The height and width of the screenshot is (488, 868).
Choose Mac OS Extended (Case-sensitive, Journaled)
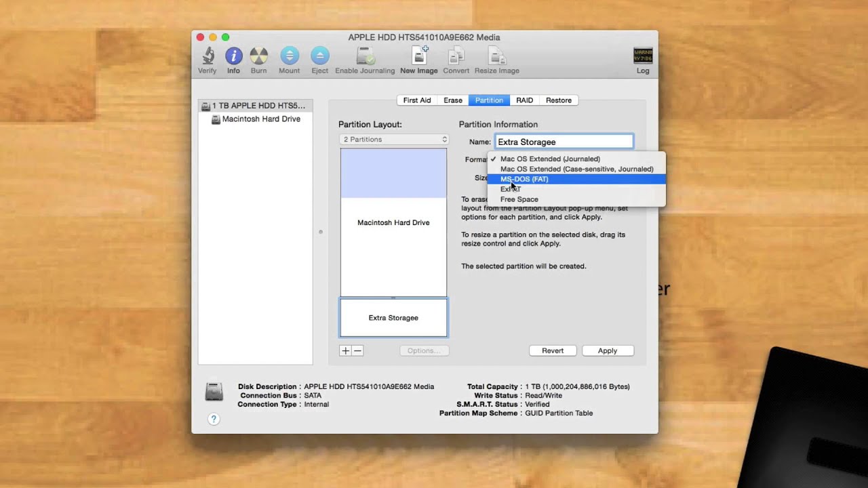[576, 169]
